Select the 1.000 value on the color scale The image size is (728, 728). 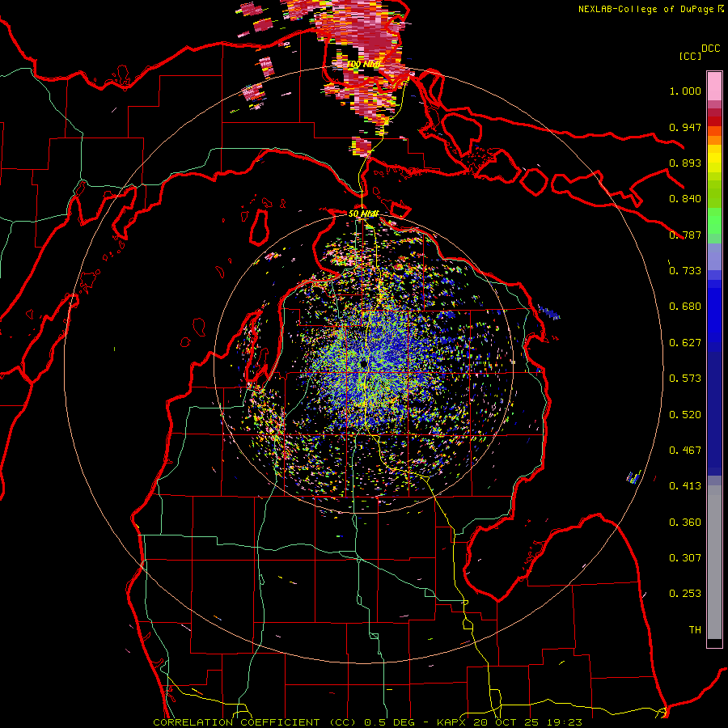point(685,91)
